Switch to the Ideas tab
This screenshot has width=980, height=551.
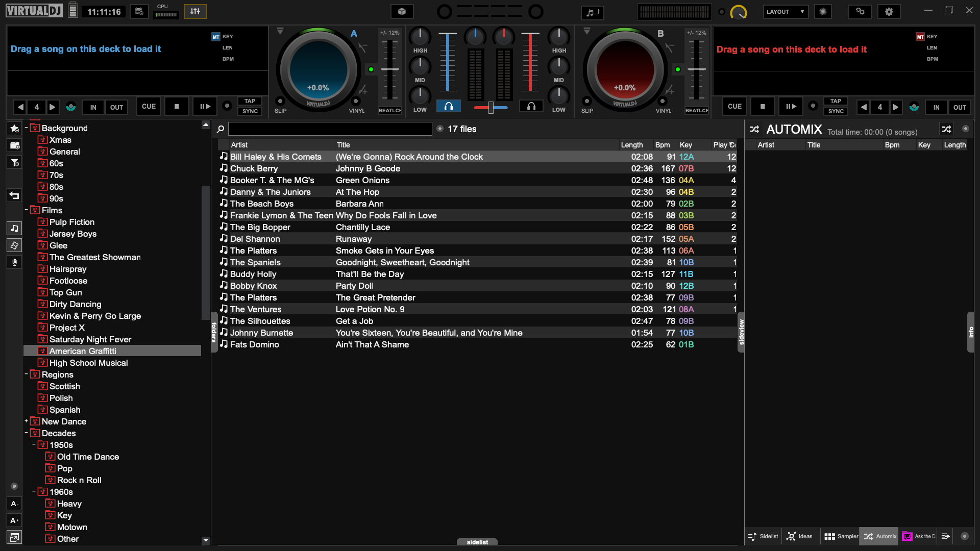point(800,536)
